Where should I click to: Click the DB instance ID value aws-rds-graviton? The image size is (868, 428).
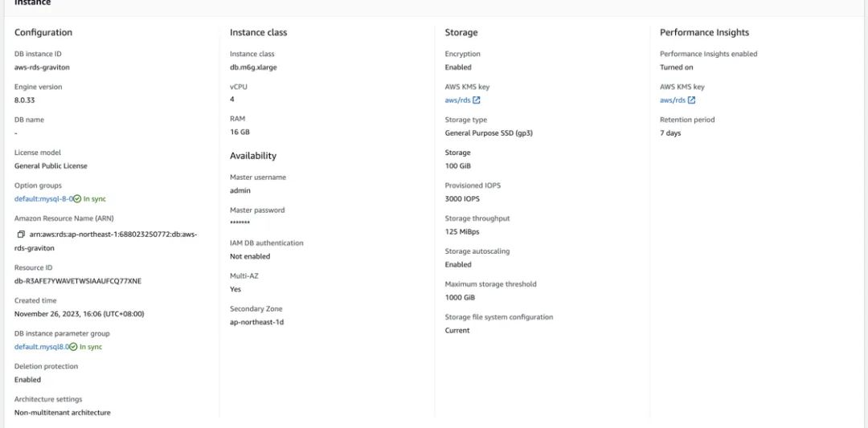(x=43, y=67)
